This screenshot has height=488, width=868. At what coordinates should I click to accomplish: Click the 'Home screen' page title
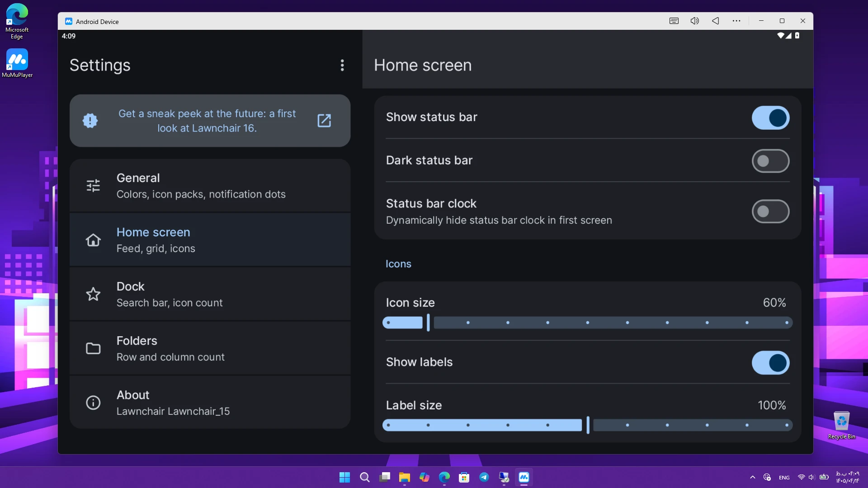click(x=423, y=66)
